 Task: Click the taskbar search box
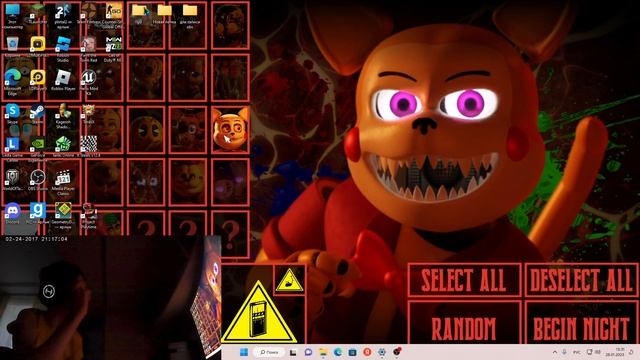[269, 352]
